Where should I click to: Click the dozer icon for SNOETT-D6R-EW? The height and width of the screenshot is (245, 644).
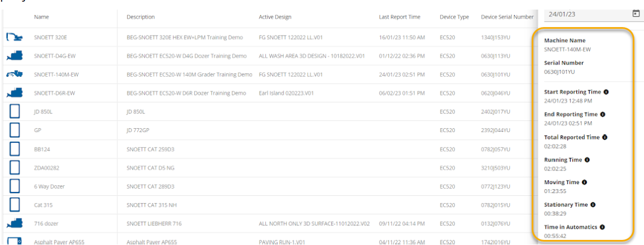(x=15, y=93)
